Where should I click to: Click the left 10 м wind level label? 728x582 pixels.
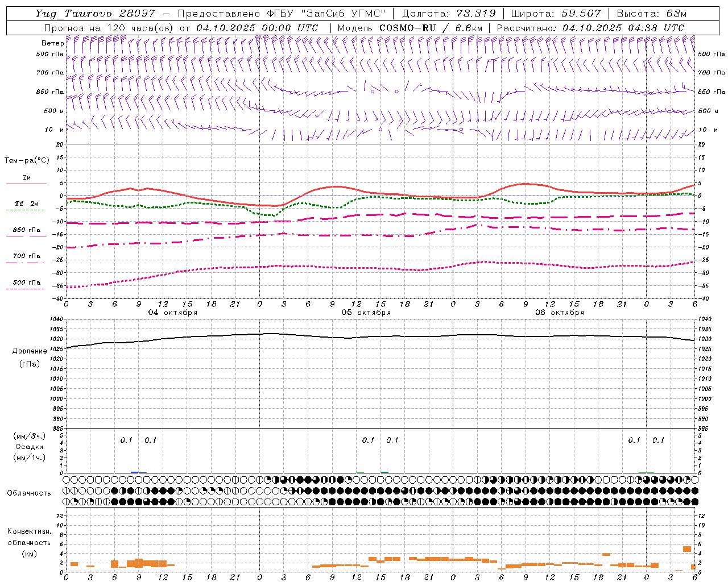[x=55, y=130]
